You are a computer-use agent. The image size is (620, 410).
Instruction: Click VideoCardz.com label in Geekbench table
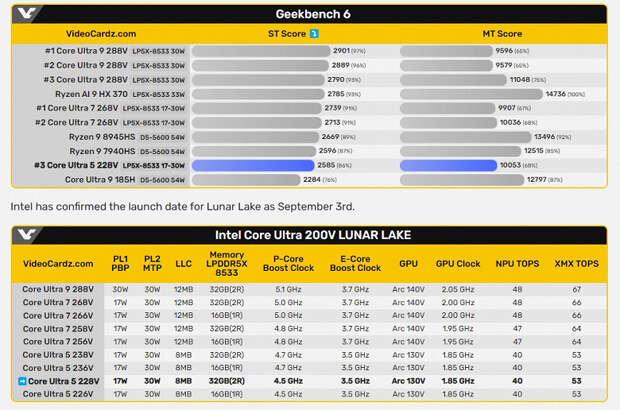101,34
